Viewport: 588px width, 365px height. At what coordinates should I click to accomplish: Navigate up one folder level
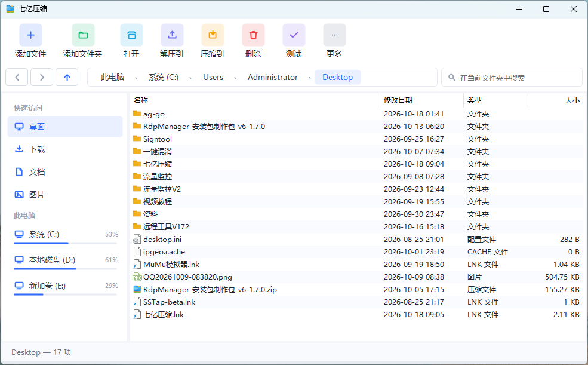coord(67,77)
